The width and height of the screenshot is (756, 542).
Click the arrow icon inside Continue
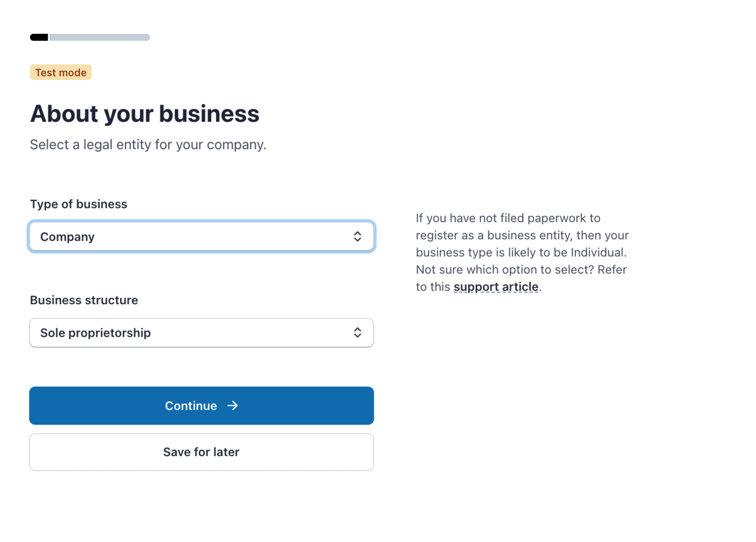click(x=232, y=406)
